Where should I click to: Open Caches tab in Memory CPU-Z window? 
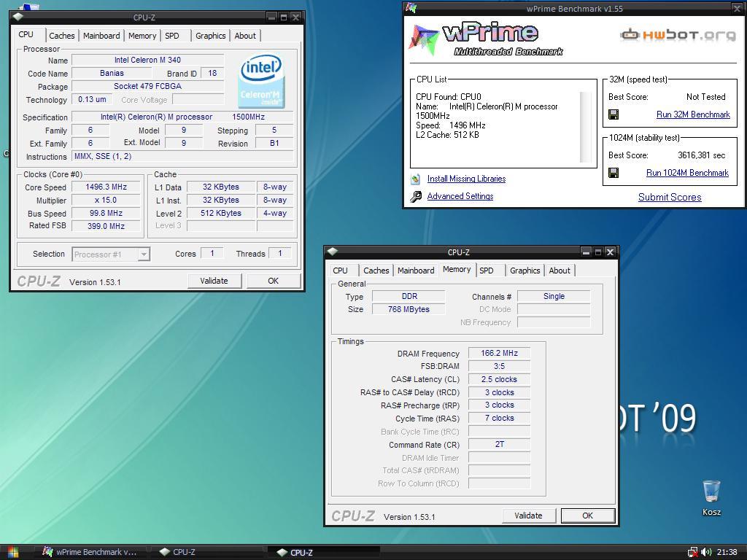376,271
